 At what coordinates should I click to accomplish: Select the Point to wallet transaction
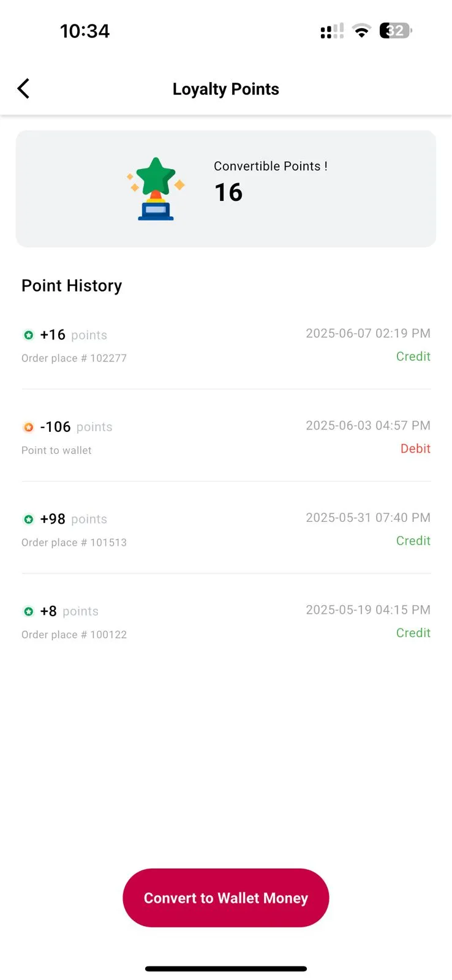tap(56, 450)
